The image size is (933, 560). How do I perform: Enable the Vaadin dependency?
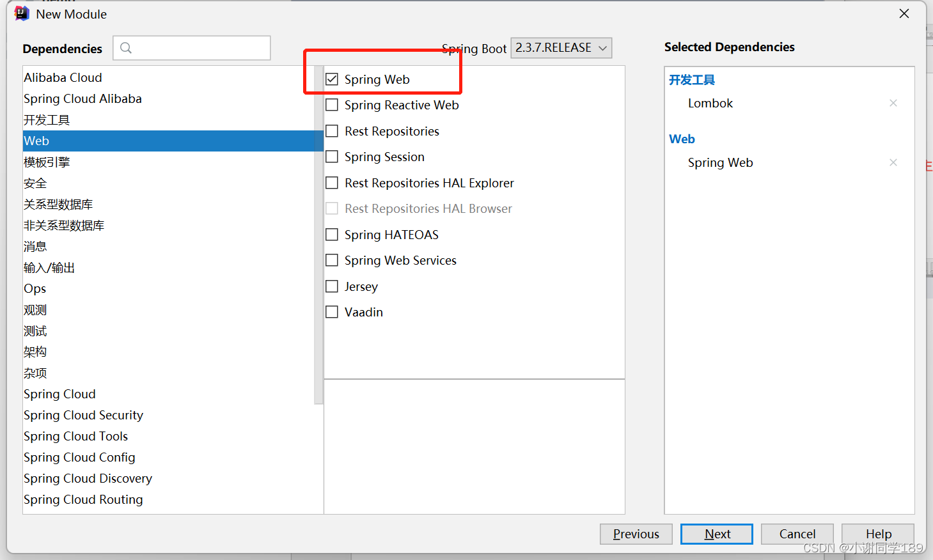(332, 312)
